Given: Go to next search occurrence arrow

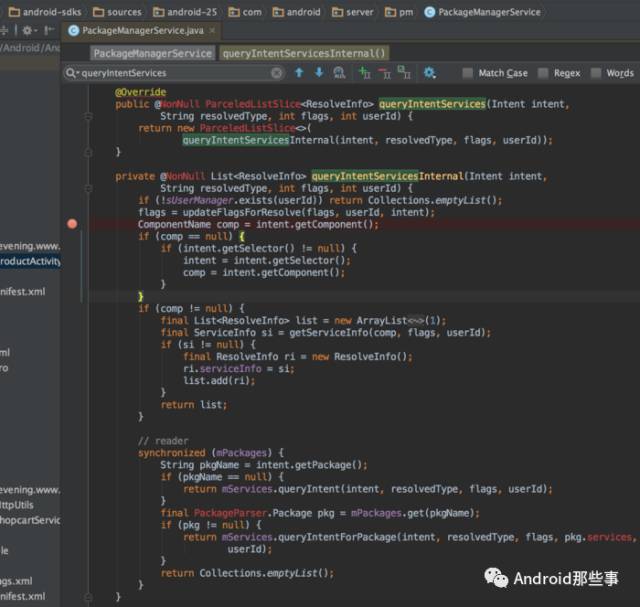Looking at the screenshot, I should click(x=319, y=73).
